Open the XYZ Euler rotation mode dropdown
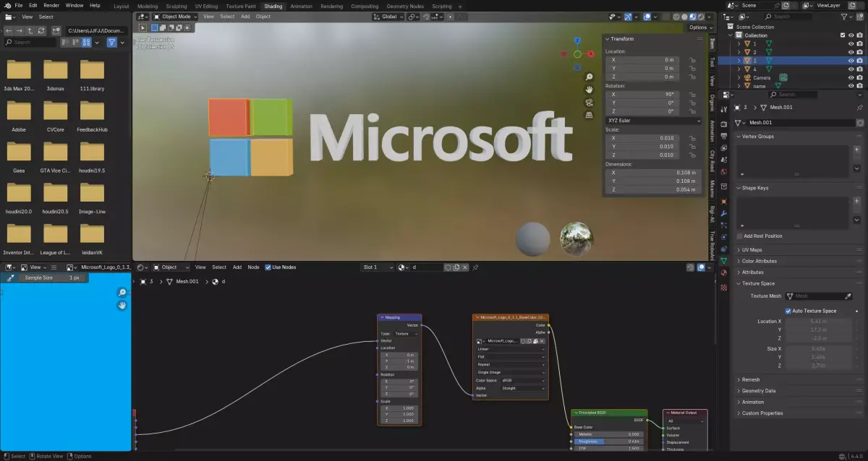This screenshot has height=461, width=868. pyautogui.click(x=654, y=121)
